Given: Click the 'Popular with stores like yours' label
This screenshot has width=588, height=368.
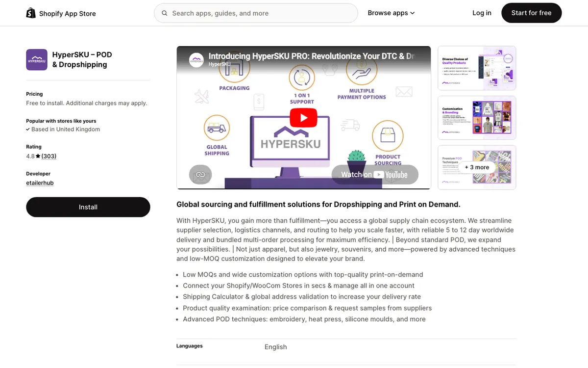Looking at the screenshot, I should pos(61,121).
